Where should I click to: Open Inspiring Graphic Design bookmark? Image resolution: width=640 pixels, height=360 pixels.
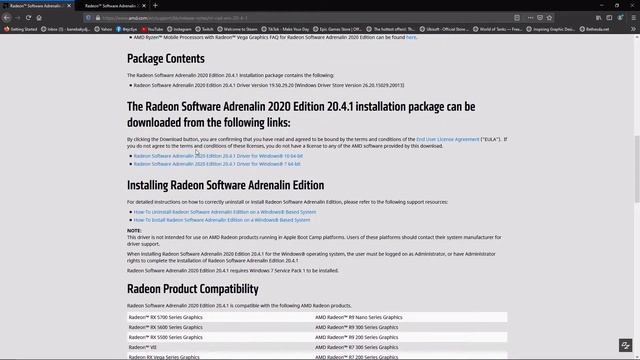[551, 29]
